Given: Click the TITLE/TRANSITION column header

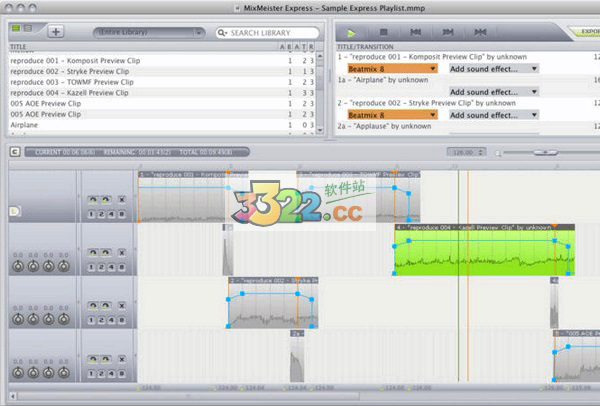Looking at the screenshot, I should 365,47.
